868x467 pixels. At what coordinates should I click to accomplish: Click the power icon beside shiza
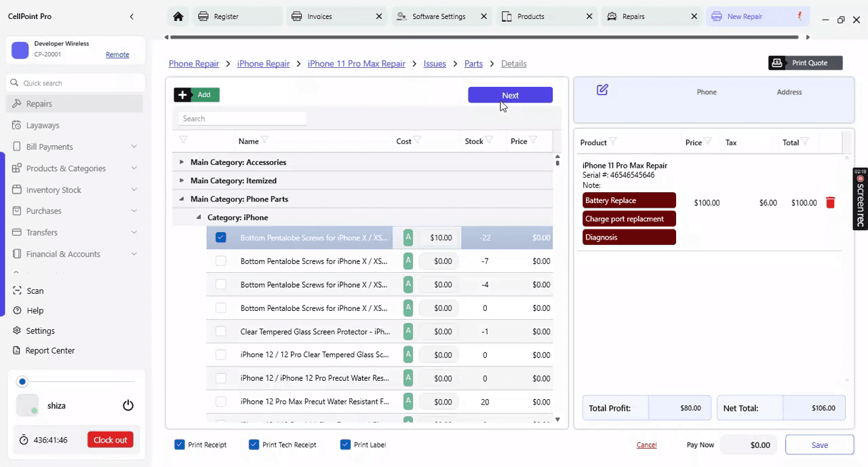[128, 405]
